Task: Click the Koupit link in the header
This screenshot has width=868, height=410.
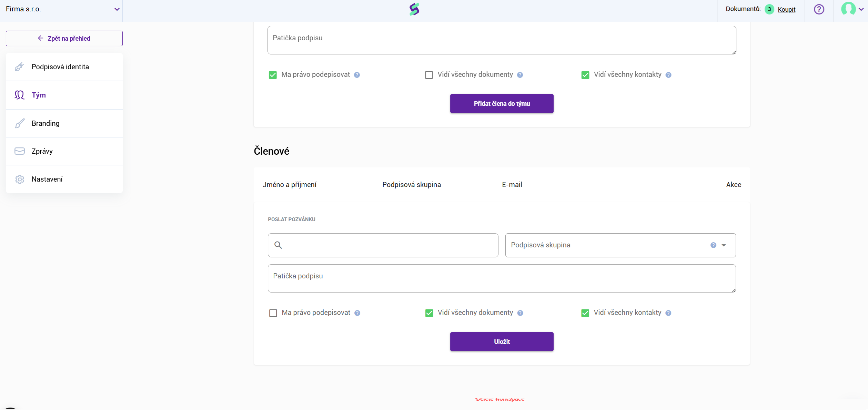Action: [786, 9]
